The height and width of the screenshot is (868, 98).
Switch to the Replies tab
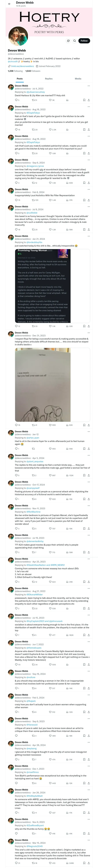(49, 79)
